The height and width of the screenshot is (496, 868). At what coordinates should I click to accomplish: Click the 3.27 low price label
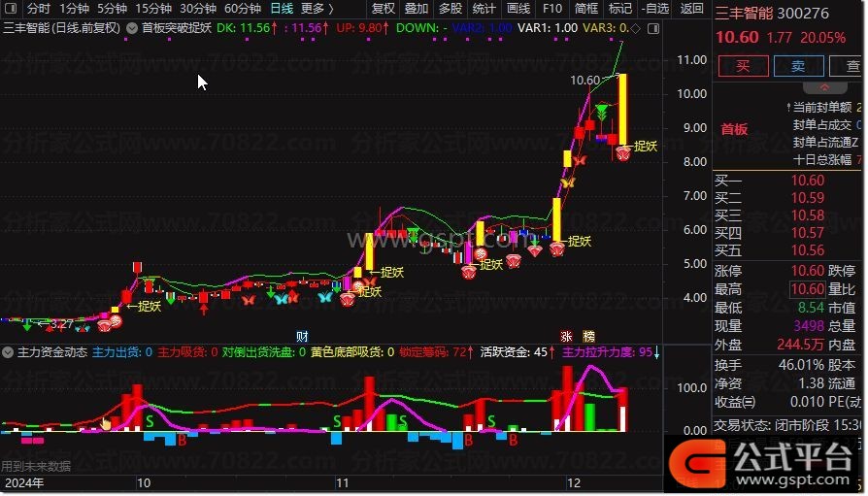point(61,324)
